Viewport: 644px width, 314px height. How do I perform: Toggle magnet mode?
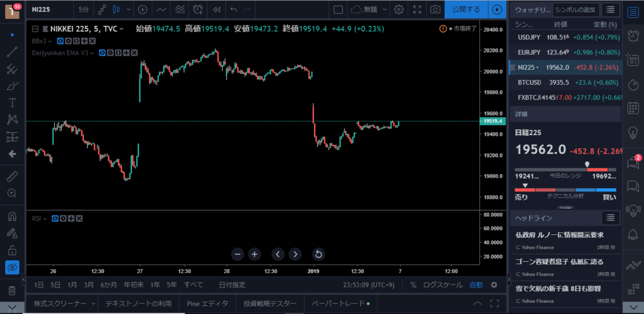pos(13,216)
